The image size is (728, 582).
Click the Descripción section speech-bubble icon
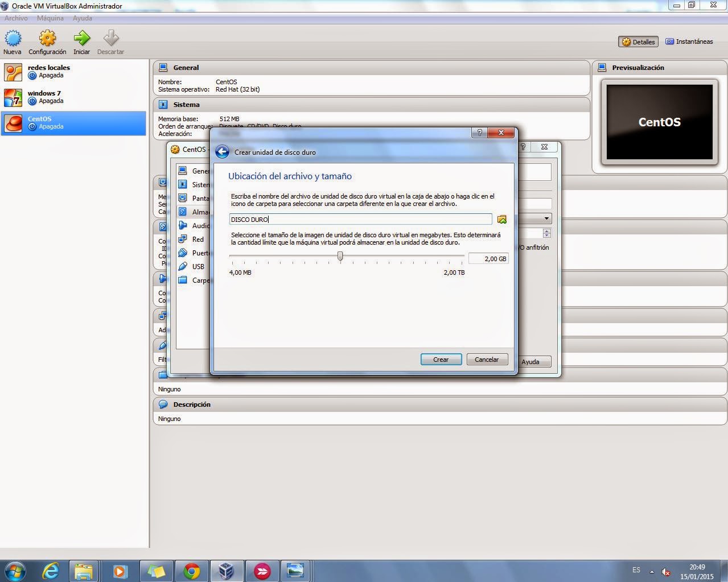point(163,404)
